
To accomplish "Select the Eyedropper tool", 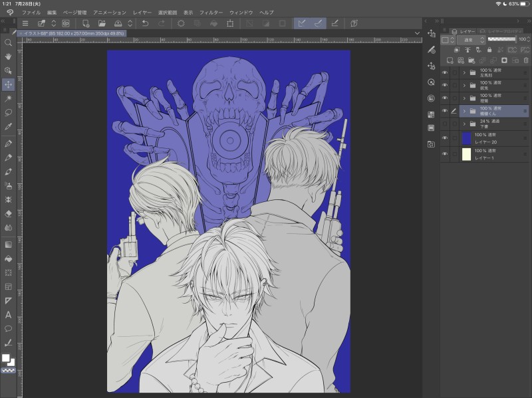I will (x=8, y=126).
